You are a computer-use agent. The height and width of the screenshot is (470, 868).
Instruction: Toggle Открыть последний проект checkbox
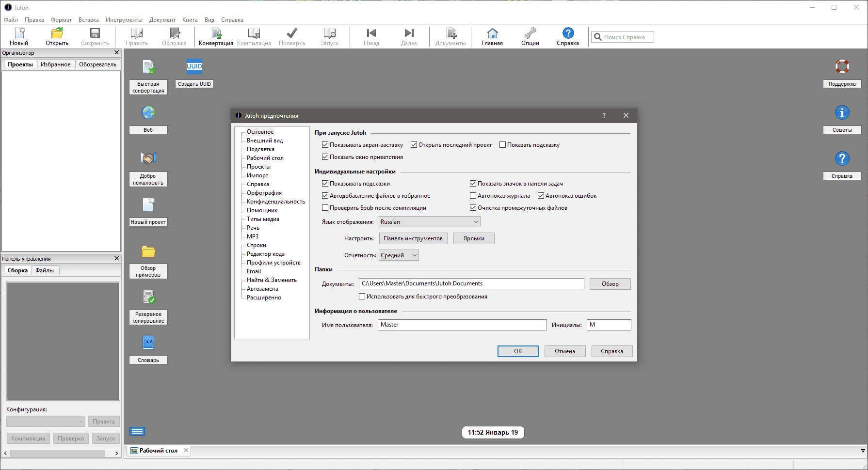[x=414, y=145]
